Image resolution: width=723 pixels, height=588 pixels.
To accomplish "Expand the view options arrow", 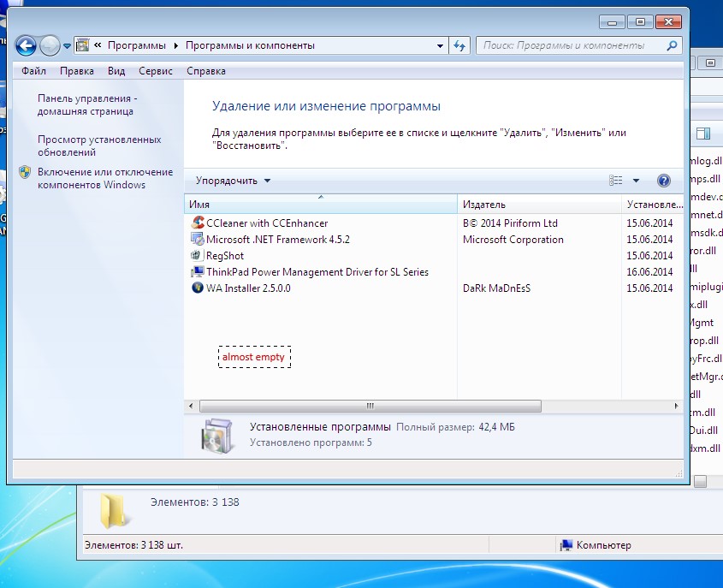I will point(636,181).
